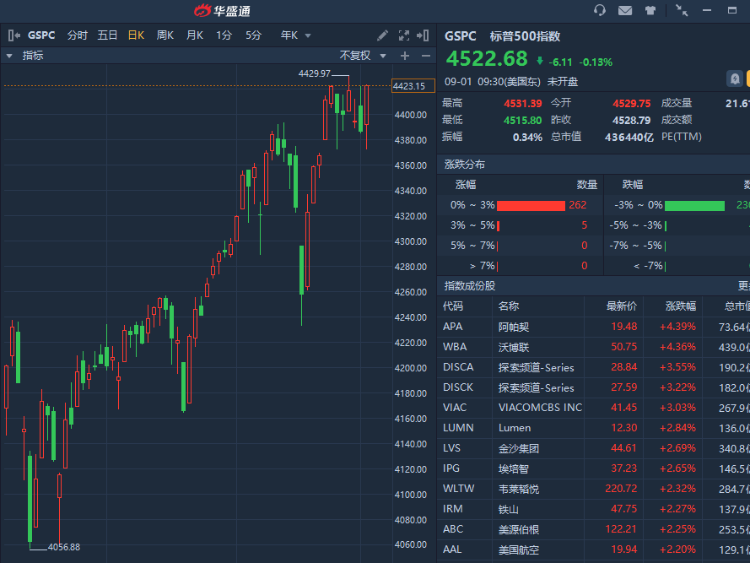Viewport: 750px width, 563px height.
Task: Expand the 指标 indicators triangle
Action: (x=11, y=56)
